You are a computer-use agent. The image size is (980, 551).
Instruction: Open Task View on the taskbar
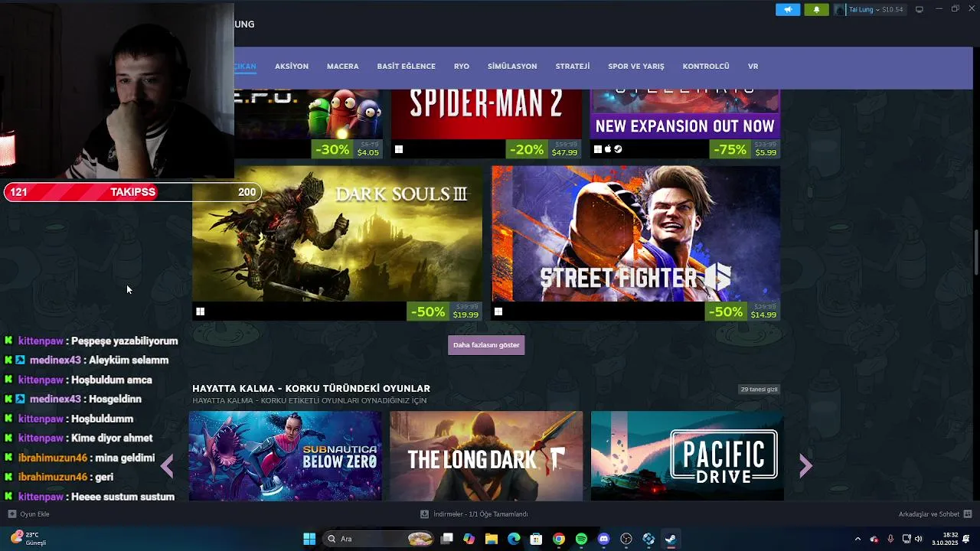[x=447, y=539]
